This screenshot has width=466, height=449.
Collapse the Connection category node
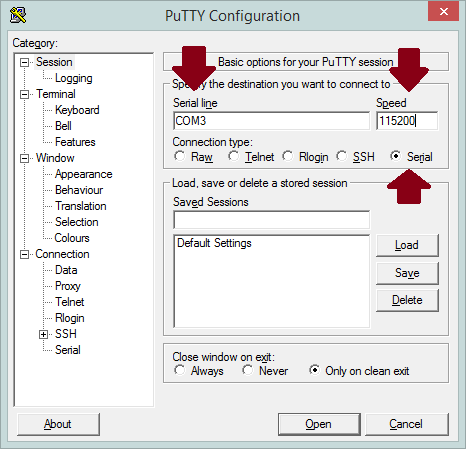tap(24, 255)
